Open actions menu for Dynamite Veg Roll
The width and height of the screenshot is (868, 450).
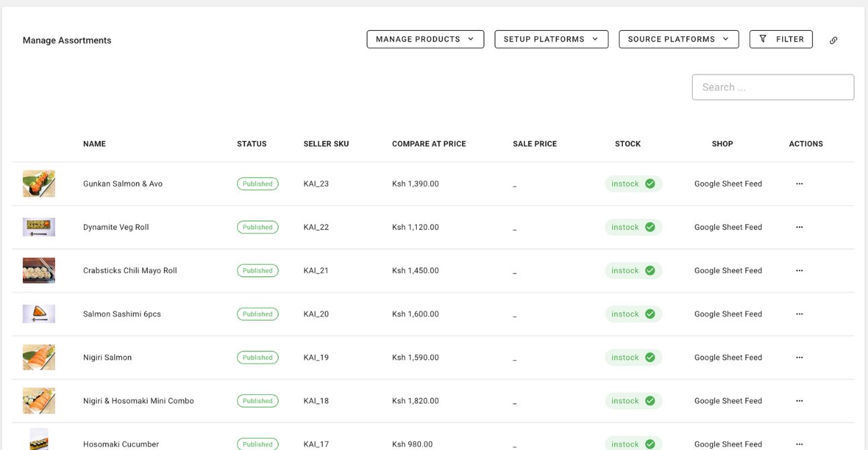coord(799,227)
